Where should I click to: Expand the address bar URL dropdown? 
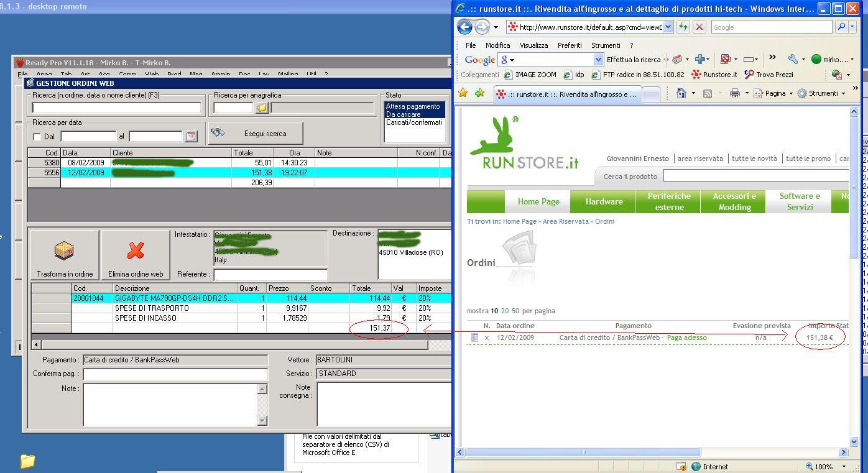click(668, 27)
